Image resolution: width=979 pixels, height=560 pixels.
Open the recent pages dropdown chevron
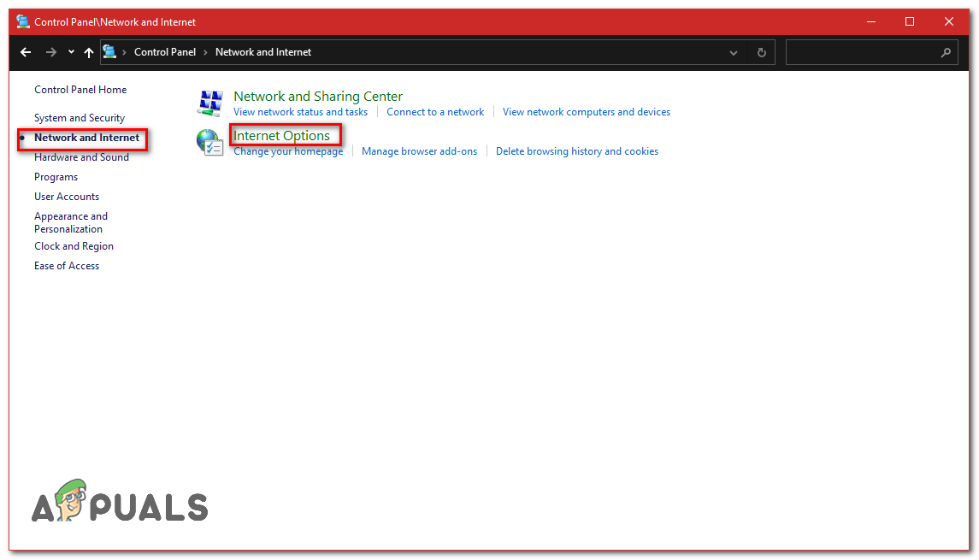(x=70, y=52)
